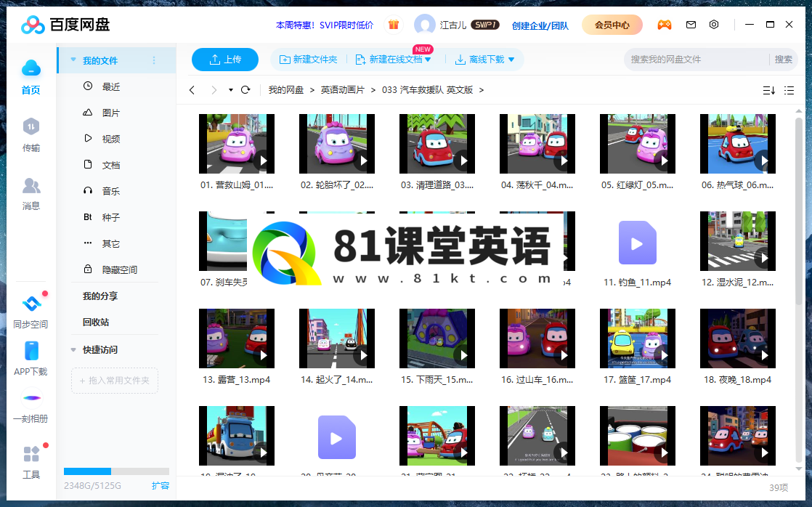This screenshot has height=507, width=812.
Task: Select 11. 钓鱼_11.mp4 file icon
Action: (638, 243)
